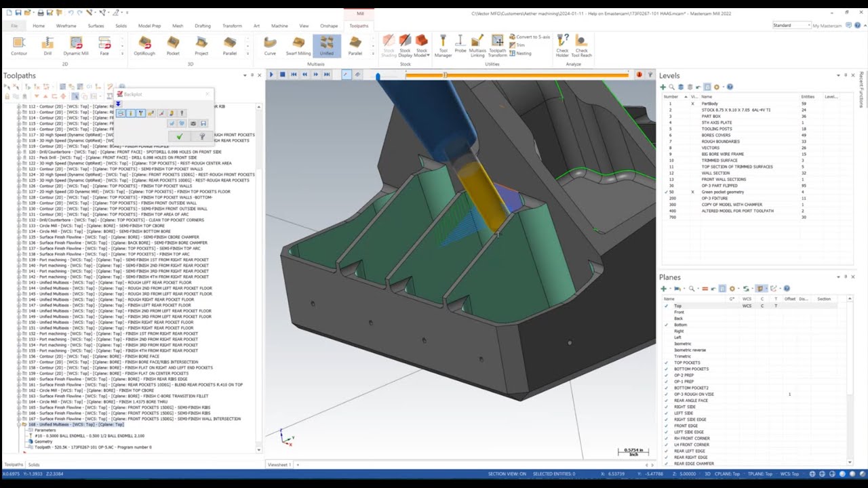Viewport: 868px width, 488px height.
Task: Run the Check Tool Reach analysis
Action: pos(582,45)
